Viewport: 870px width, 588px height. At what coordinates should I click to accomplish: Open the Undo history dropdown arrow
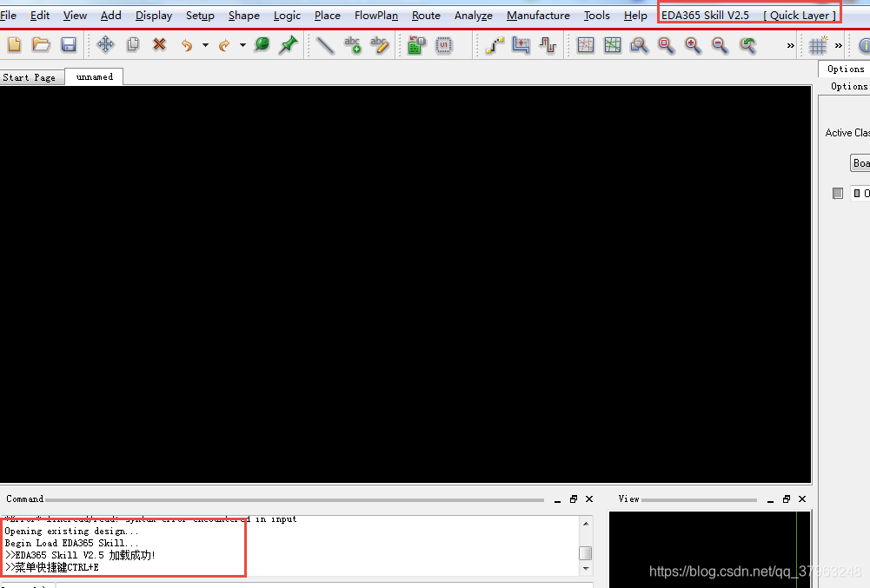(x=205, y=45)
